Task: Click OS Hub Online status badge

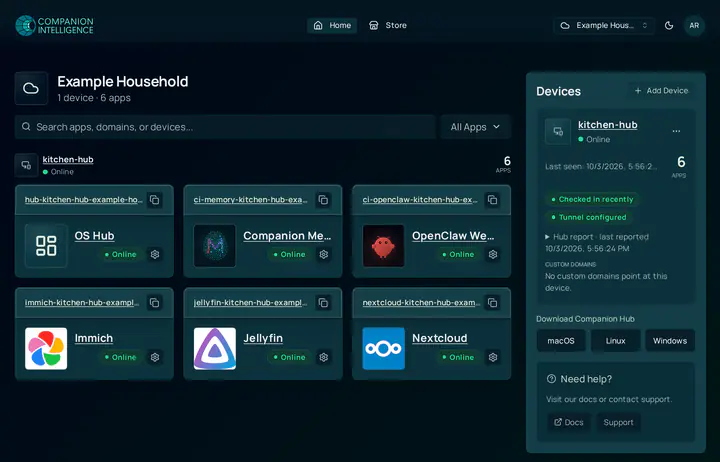Action: [120, 254]
